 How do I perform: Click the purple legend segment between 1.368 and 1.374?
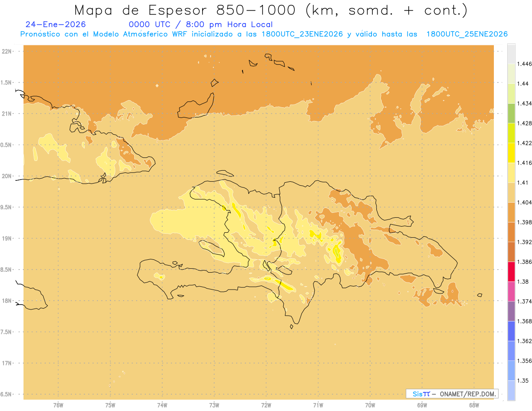(511, 311)
